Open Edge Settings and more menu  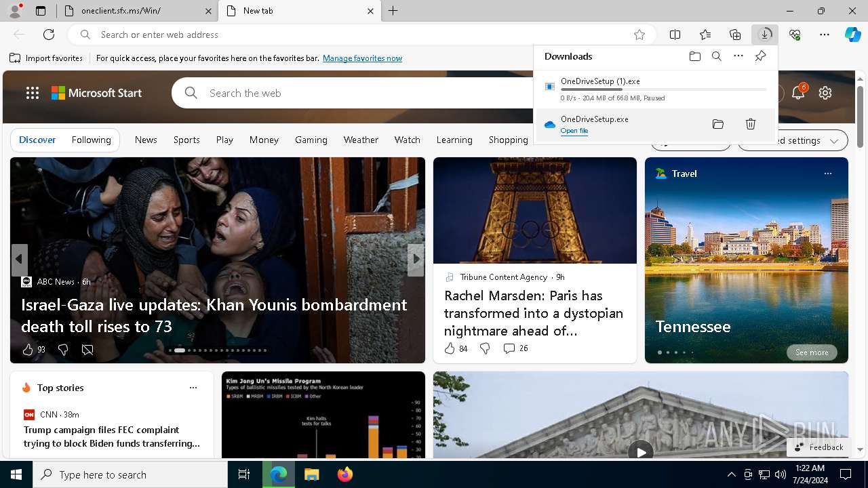pyautogui.click(x=825, y=35)
